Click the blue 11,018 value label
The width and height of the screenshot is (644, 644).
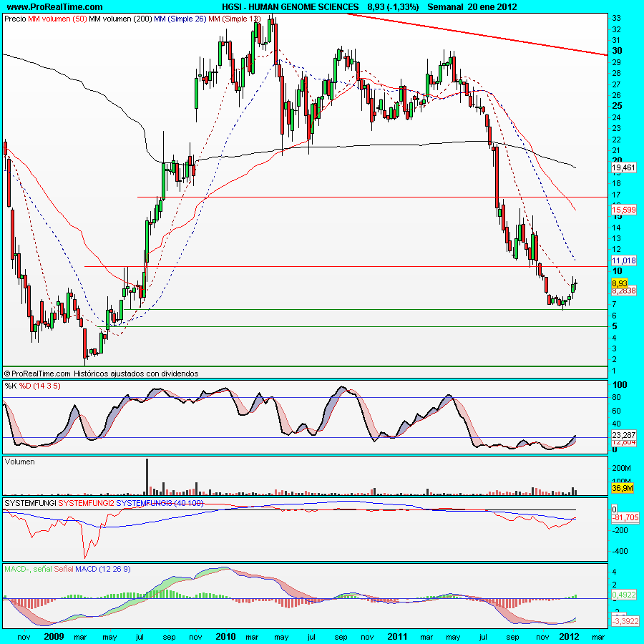coord(623,260)
